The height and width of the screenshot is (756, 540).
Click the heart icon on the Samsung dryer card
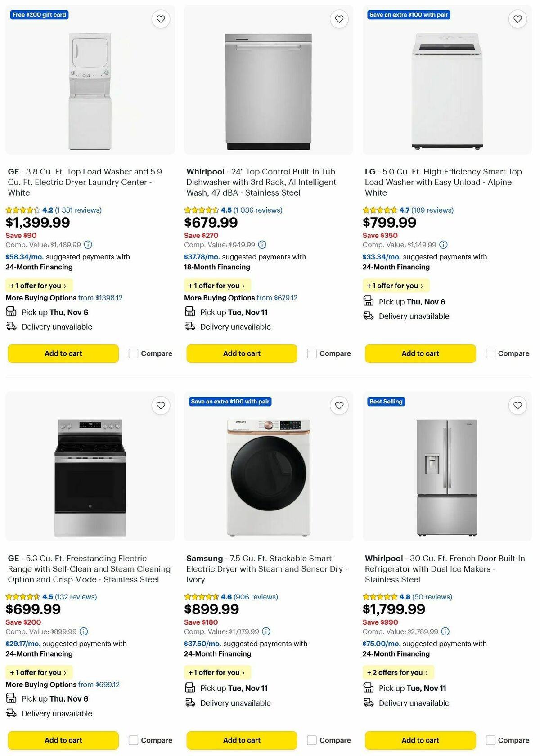339,405
